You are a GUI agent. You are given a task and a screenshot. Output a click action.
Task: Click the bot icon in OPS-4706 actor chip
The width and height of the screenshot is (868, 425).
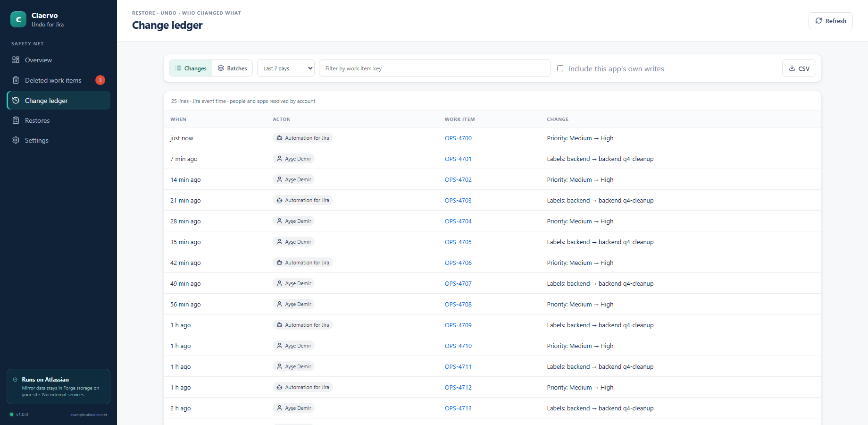click(280, 263)
